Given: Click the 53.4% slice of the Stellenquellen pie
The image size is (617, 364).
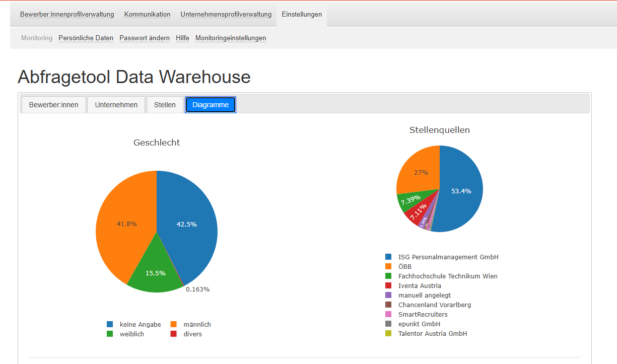Looking at the screenshot, I should click(x=461, y=191).
